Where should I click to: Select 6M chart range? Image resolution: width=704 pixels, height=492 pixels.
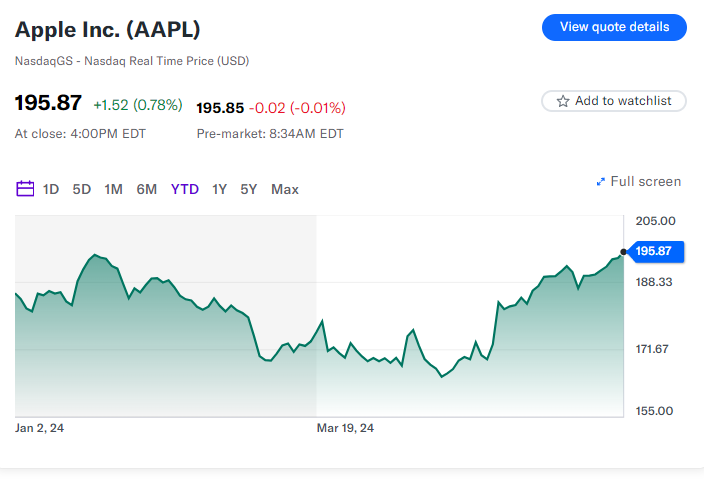pos(147,189)
